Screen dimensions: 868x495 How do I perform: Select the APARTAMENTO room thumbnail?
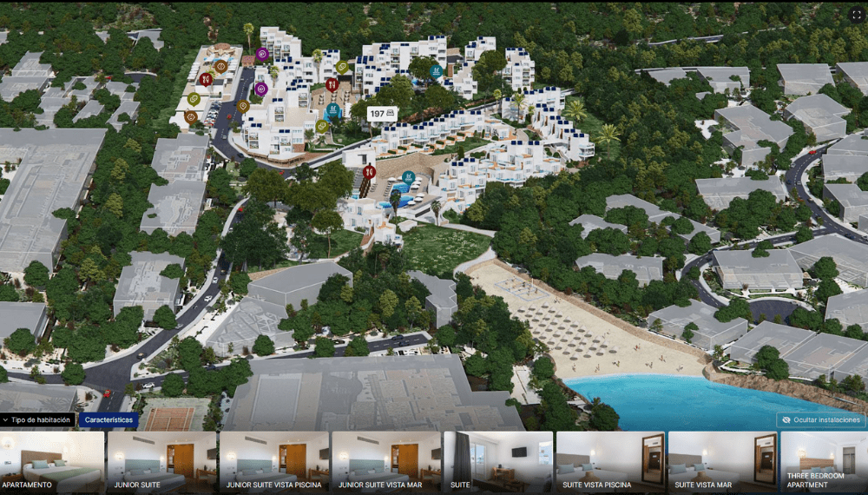[x=52, y=462]
